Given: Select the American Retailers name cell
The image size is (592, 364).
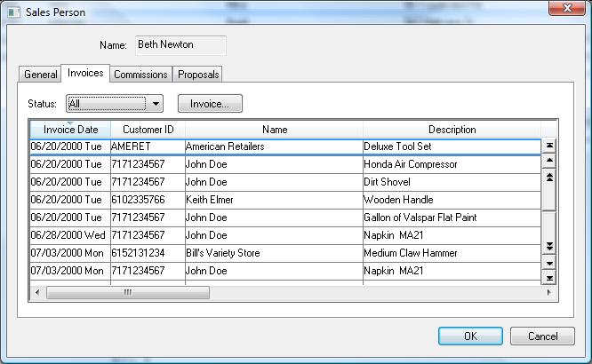Looking at the screenshot, I should [x=274, y=146].
